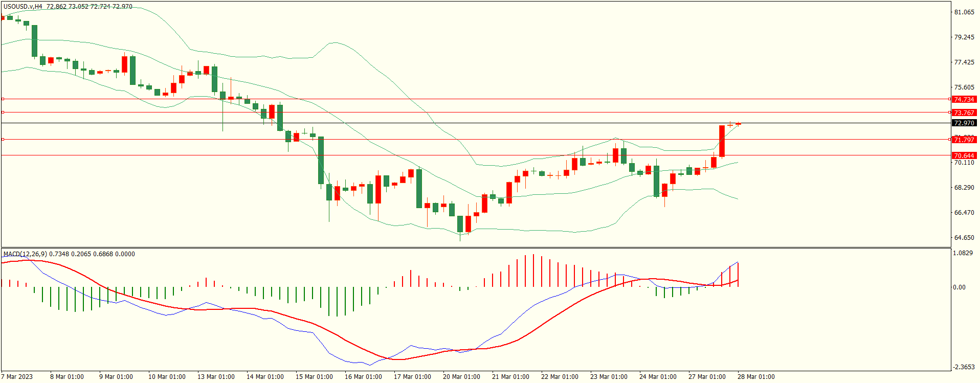The width and height of the screenshot is (980, 383).
Task: Click the 81.065 price axis value
Action: tap(964, 12)
